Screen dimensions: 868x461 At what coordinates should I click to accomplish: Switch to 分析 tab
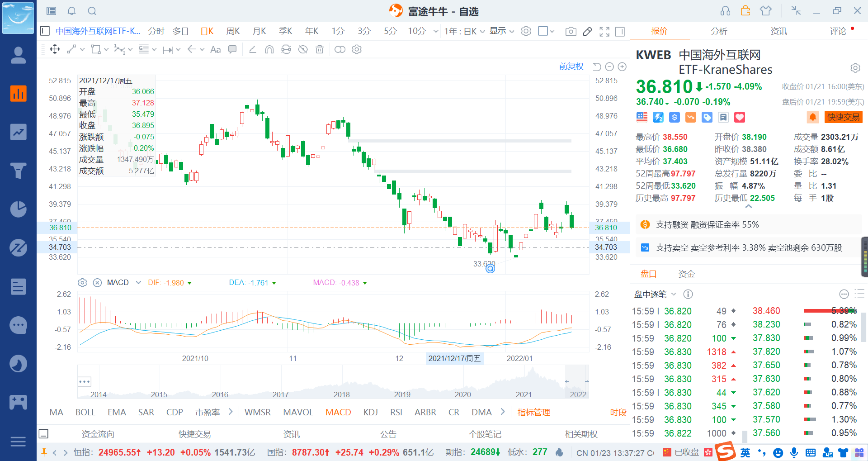click(719, 31)
